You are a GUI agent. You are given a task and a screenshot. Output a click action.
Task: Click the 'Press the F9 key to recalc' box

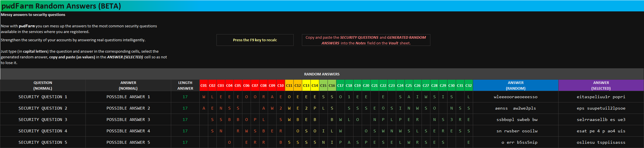(255, 40)
